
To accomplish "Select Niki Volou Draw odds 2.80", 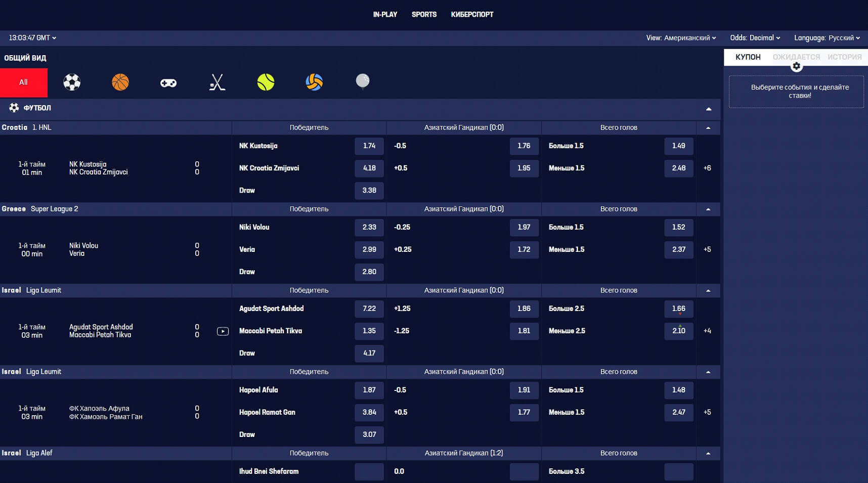I will [x=369, y=272].
